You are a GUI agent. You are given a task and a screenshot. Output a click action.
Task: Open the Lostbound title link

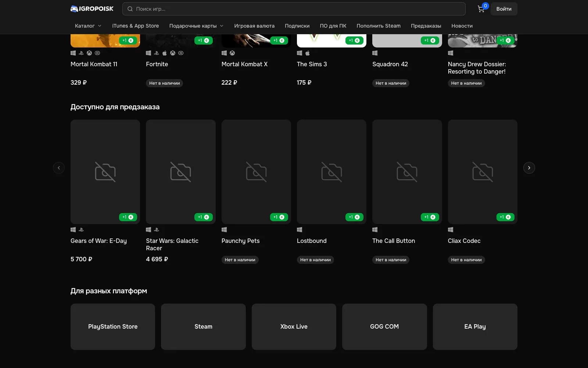point(312,241)
